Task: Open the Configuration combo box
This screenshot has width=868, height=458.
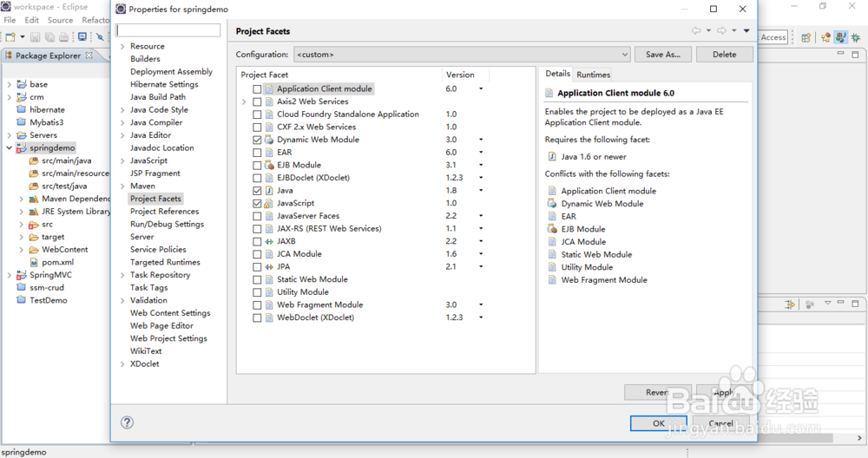Action: (463, 55)
